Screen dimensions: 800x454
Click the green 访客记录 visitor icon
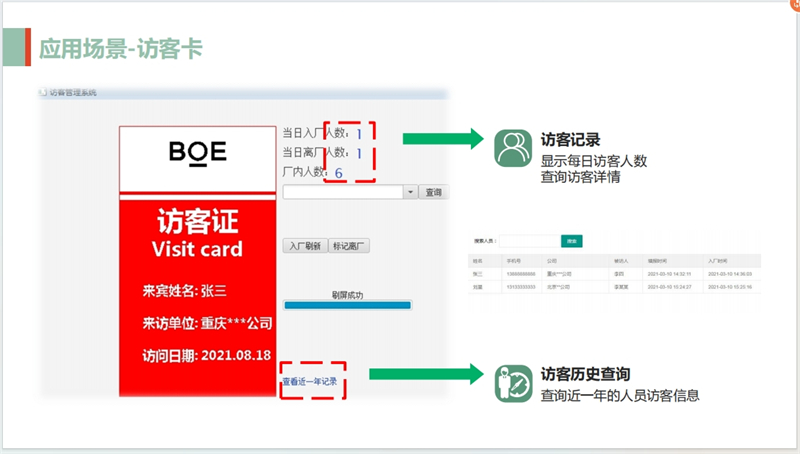click(513, 148)
